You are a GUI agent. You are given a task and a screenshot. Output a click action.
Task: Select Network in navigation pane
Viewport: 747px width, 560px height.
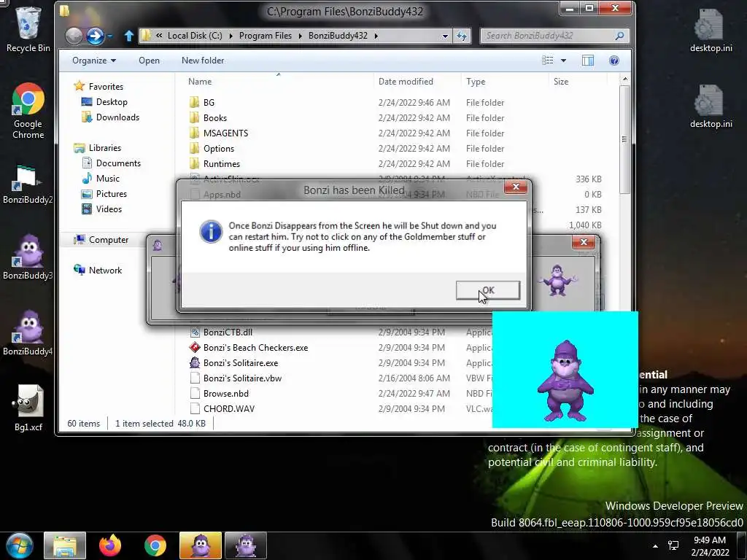click(98, 270)
